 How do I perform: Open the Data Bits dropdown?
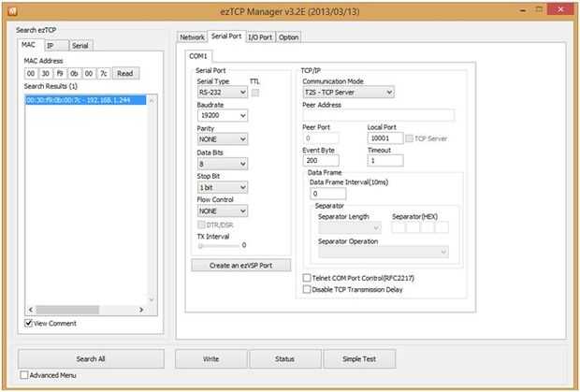tap(223, 164)
